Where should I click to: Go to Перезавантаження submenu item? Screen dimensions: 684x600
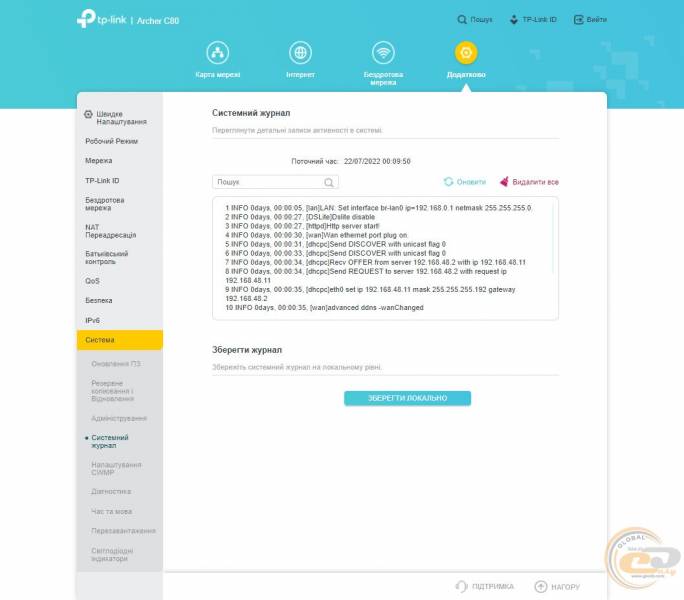pos(123,531)
